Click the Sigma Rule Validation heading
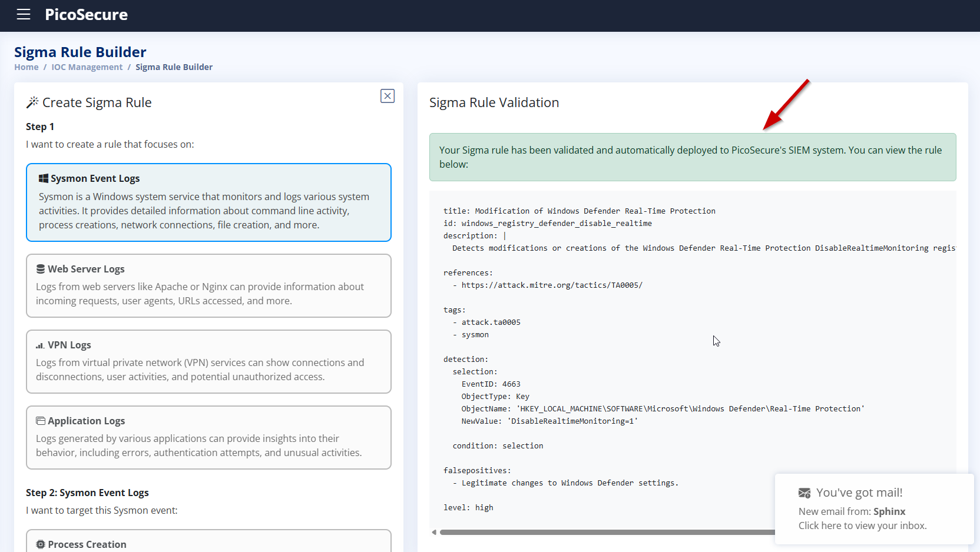The height and width of the screenshot is (552, 980). pos(494,102)
